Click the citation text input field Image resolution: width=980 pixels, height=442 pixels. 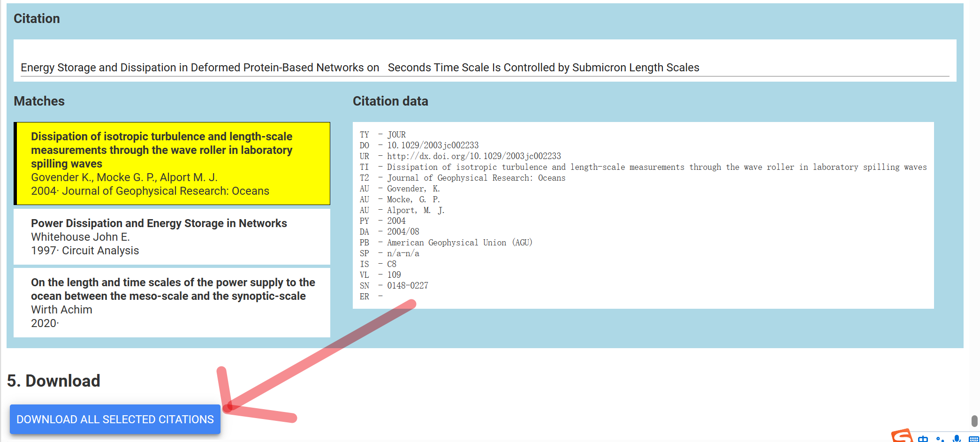click(x=485, y=67)
